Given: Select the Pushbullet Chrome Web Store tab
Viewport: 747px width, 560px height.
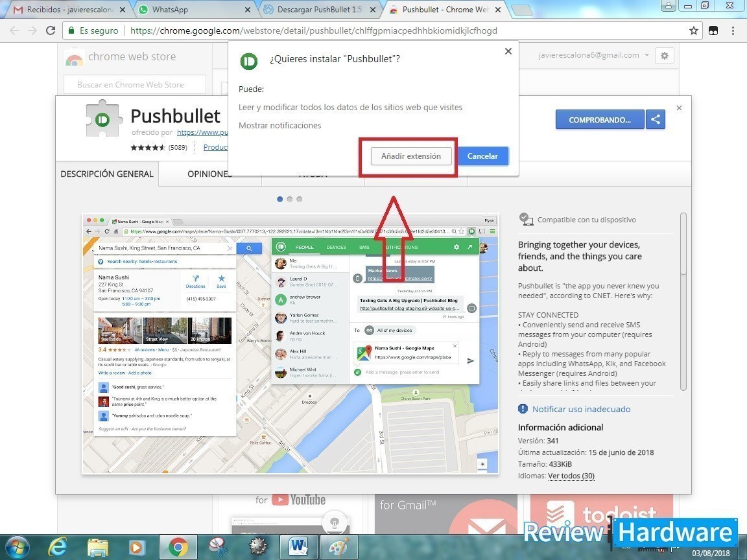Looking at the screenshot, I should pos(444,10).
